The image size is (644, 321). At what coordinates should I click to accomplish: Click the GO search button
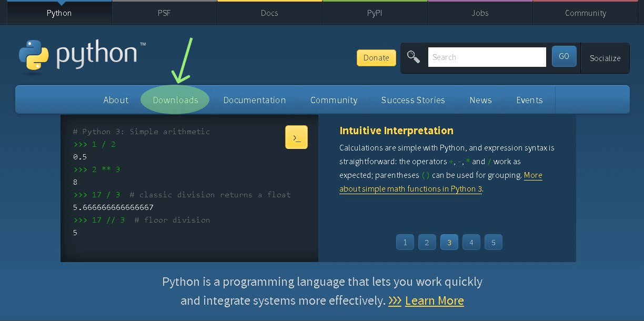coord(564,56)
